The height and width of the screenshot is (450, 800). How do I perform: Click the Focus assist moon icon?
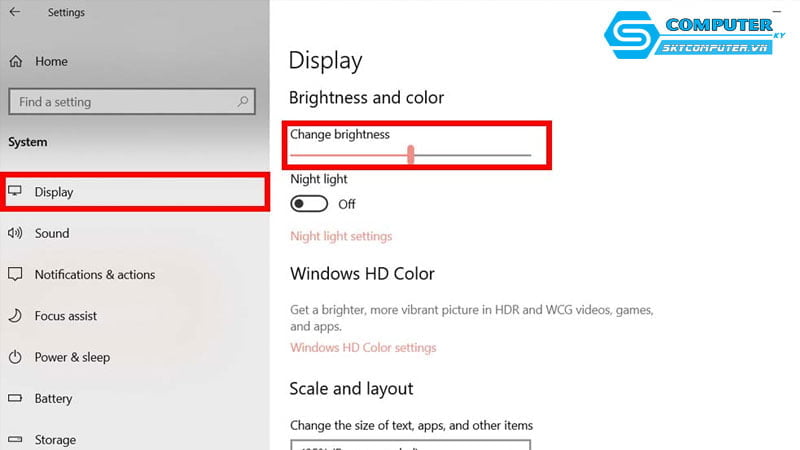pos(15,316)
